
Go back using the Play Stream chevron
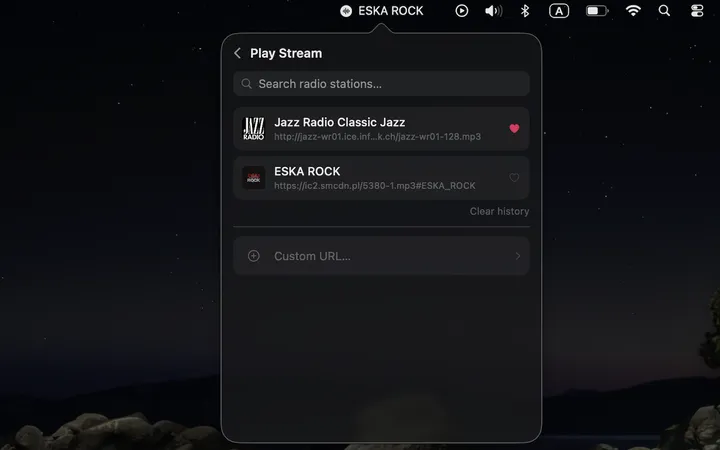point(237,53)
